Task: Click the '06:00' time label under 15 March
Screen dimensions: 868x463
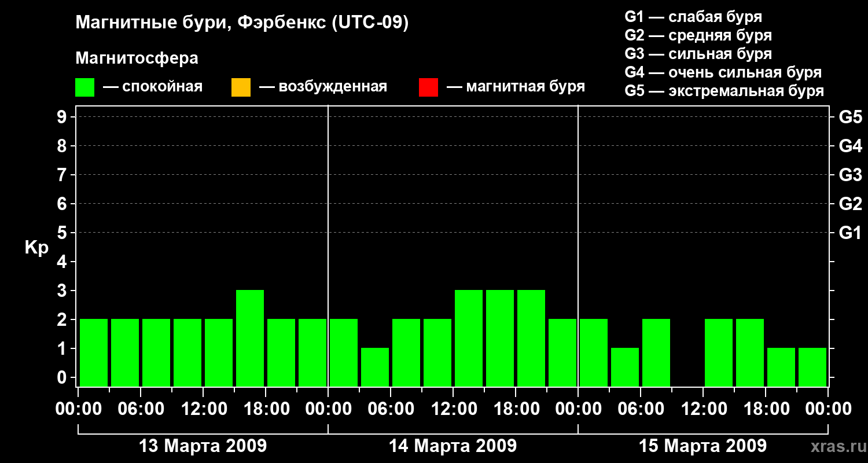Action: (x=641, y=409)
